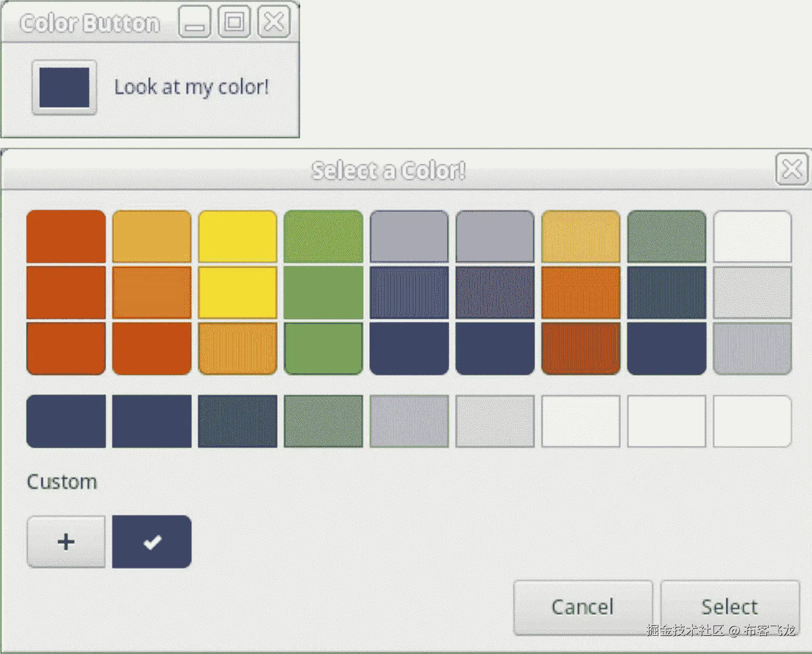Choose the yellow swatch in the top row
The image size is (812, 654).
237,236
